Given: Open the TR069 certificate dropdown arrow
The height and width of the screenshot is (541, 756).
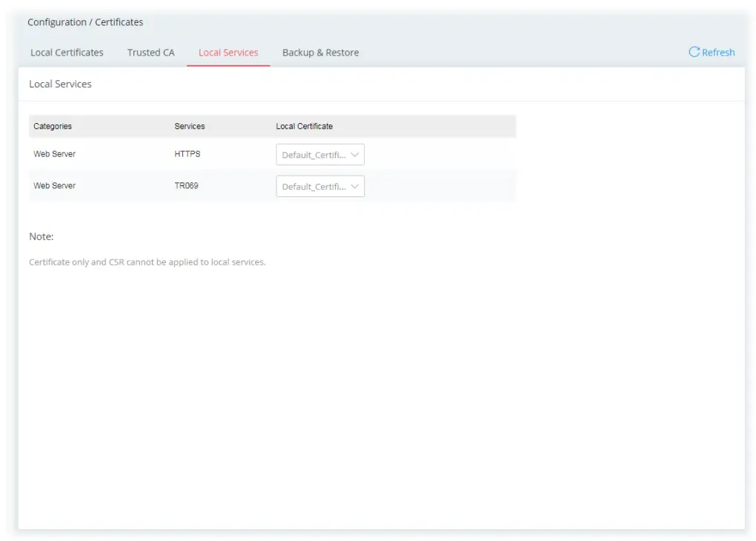Looking at the screenshot, I should click(x=354, y=186).
